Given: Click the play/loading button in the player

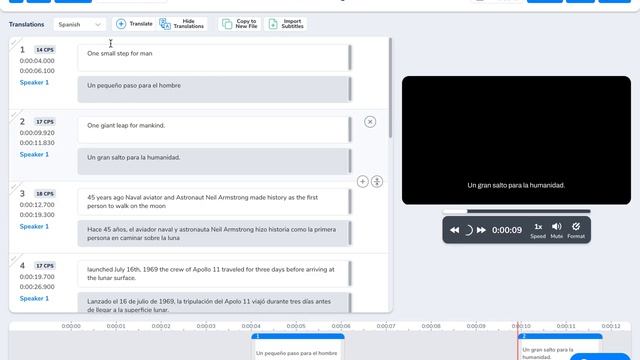Looking at the screenshot, I should pos(468,230).
